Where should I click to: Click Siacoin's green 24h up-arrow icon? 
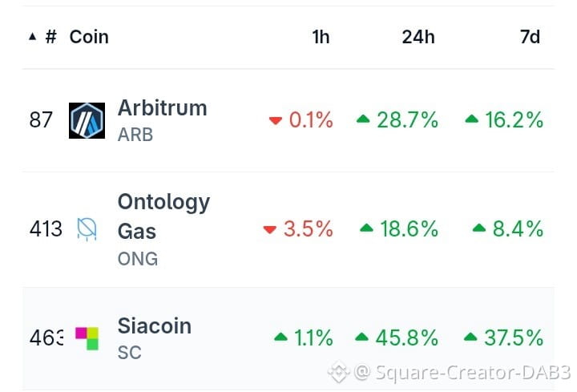(x=361, y=337)
